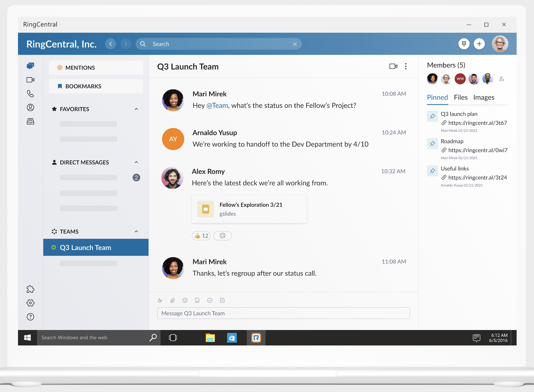
Task: Open the Contacts sidebar icon
Action: pyautogui.click(x=30, y=107)
